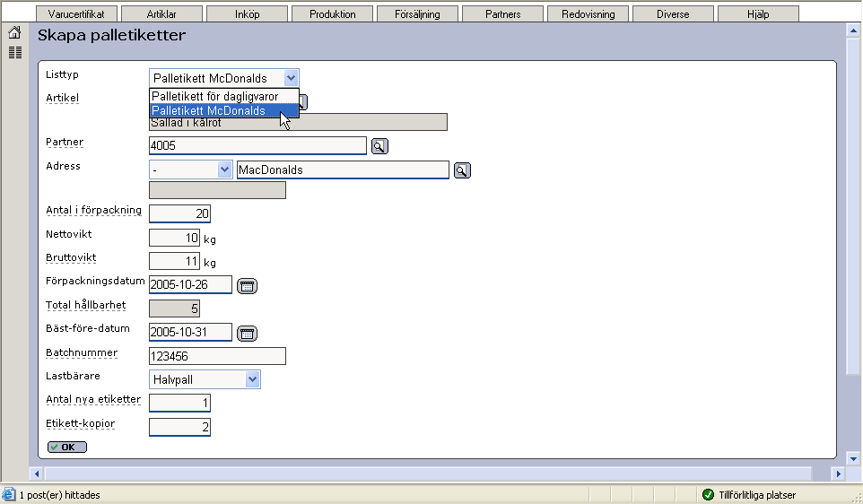Click the green Tillförlitliga platser checkmark icon

(x=708, y=495)
